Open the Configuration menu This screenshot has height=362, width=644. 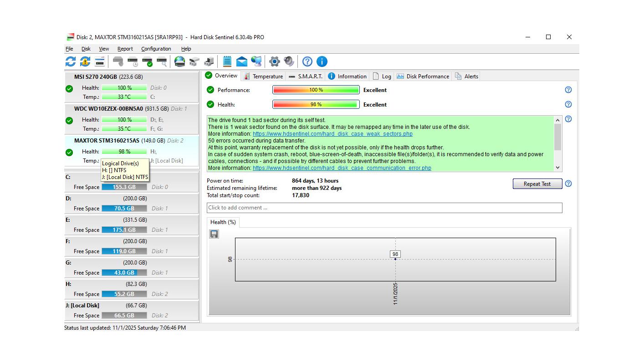coord(156,49)
